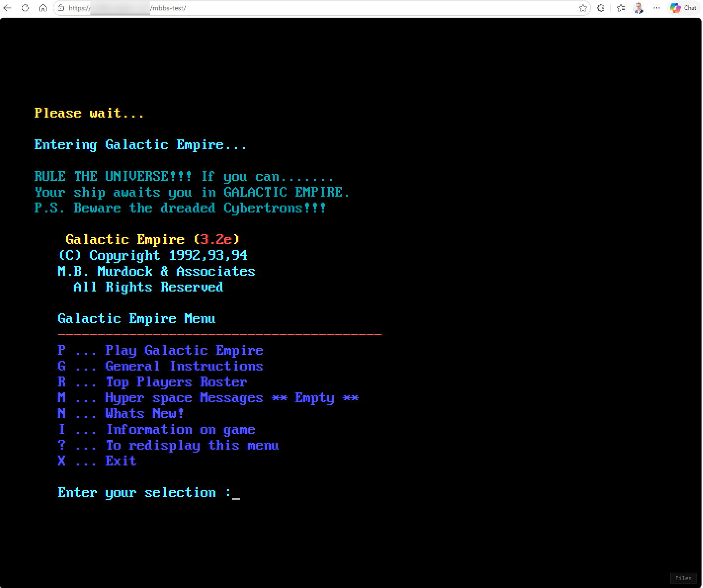Open the browser home page
This screenshot has height=588, width=703.
tap(43, 8)
